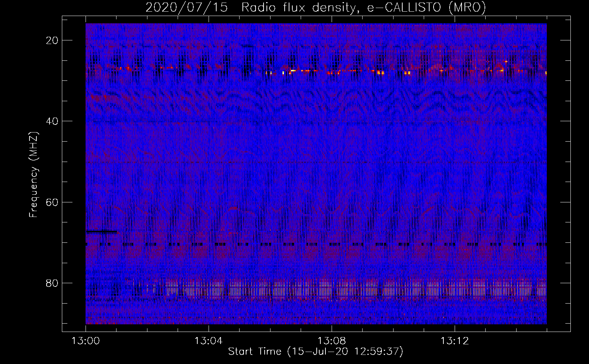Click the 13:04 time tick label
589x364 pixels.
[x=209, y=341]
